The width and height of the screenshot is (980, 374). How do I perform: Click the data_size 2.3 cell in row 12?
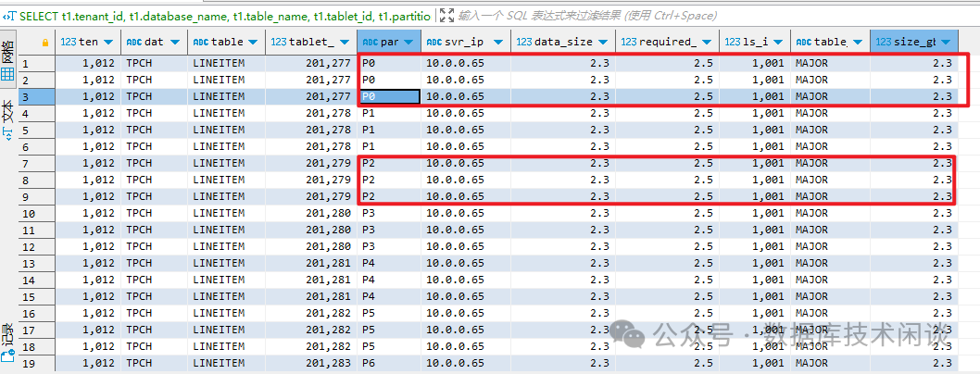pyautogui.click(x=563, y=246)
